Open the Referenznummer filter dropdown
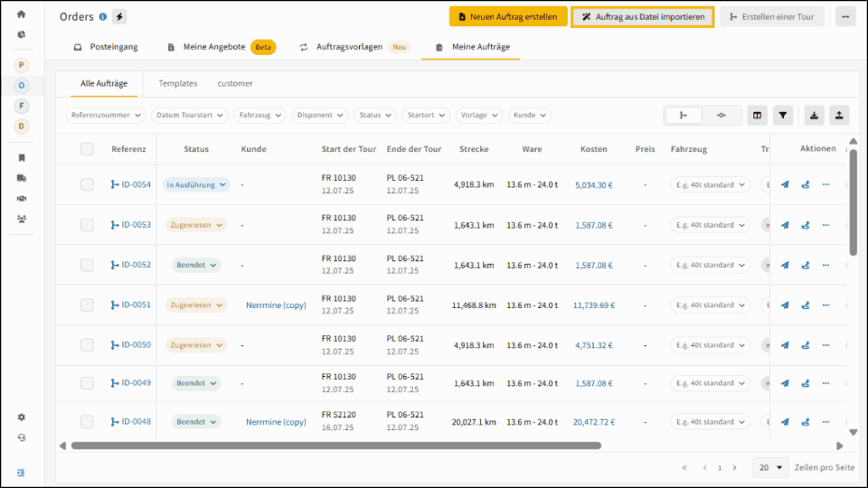Screen dimensions: 868x488 tap(106, 115)
